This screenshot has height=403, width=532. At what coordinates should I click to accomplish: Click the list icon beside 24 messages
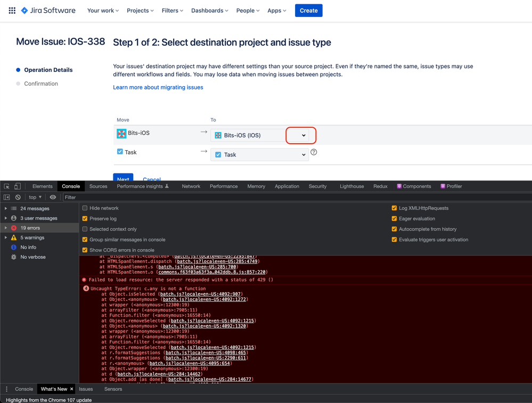[13, 208]
